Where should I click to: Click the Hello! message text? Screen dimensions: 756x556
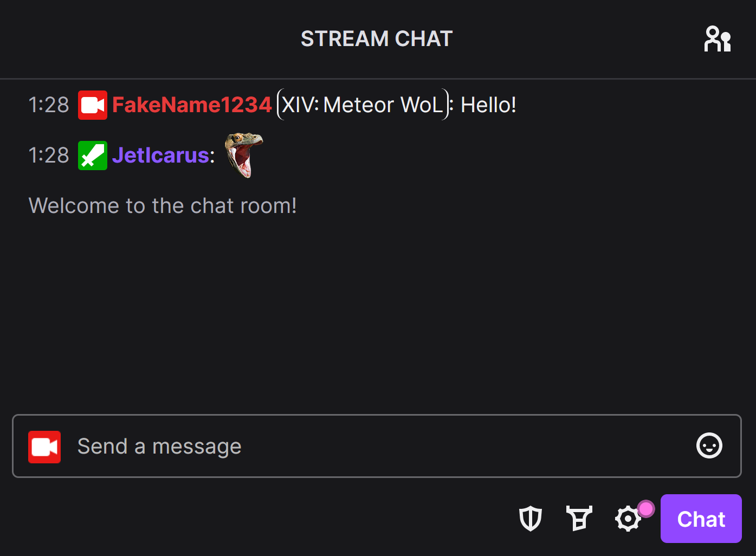(488, 105)
